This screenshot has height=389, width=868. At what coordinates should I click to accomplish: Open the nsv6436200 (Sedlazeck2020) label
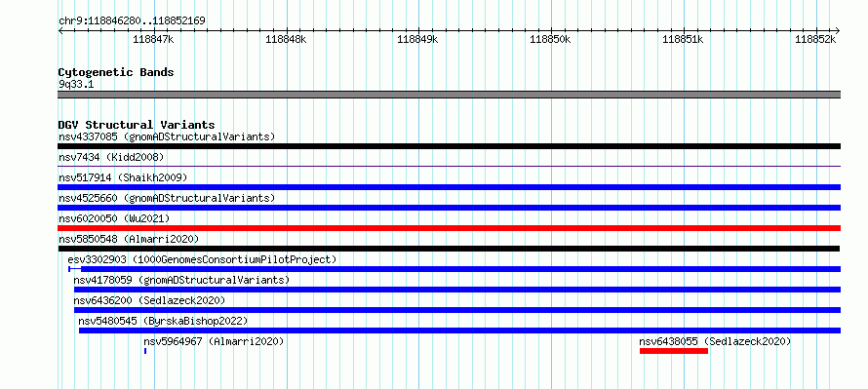point(149,300)
